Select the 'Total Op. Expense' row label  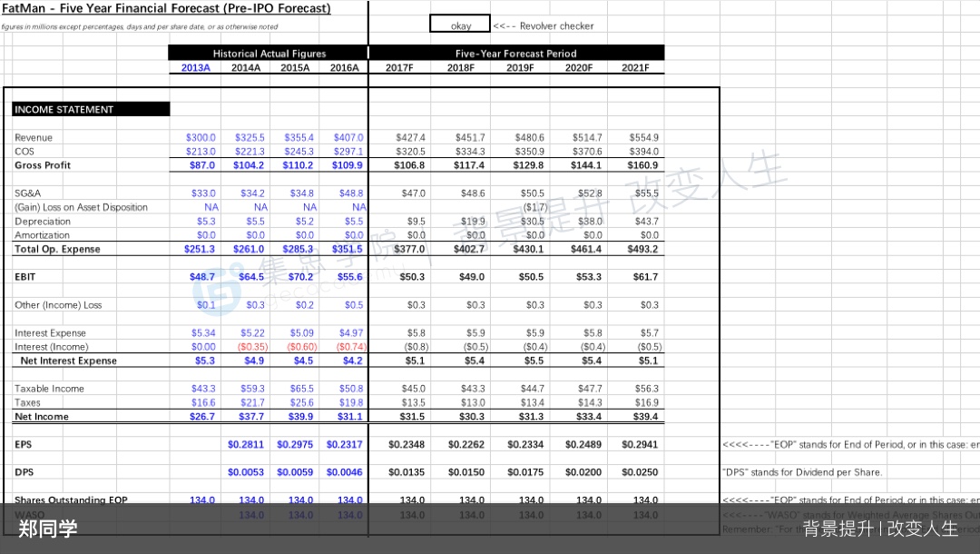[x=57, y=249]
